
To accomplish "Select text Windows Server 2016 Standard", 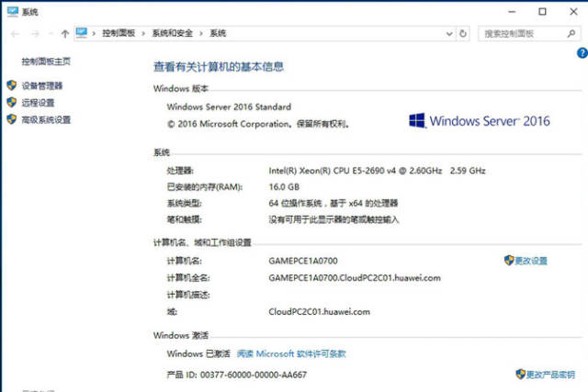I will [x=229, y=106].
